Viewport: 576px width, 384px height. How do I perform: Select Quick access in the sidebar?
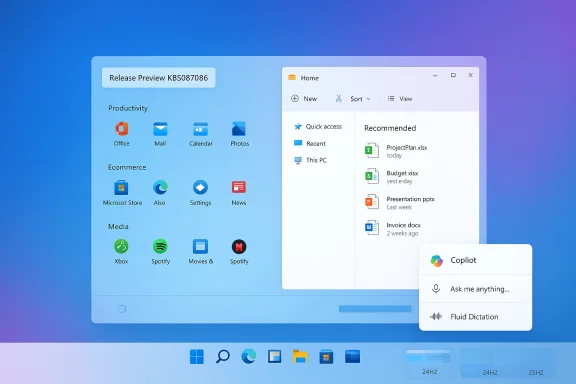click(318, 126)
